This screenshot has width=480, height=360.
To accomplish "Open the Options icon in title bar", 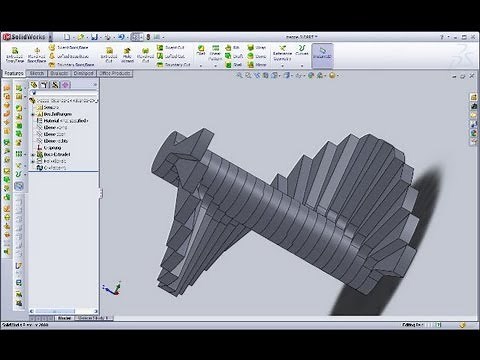I will click(157, 37).
